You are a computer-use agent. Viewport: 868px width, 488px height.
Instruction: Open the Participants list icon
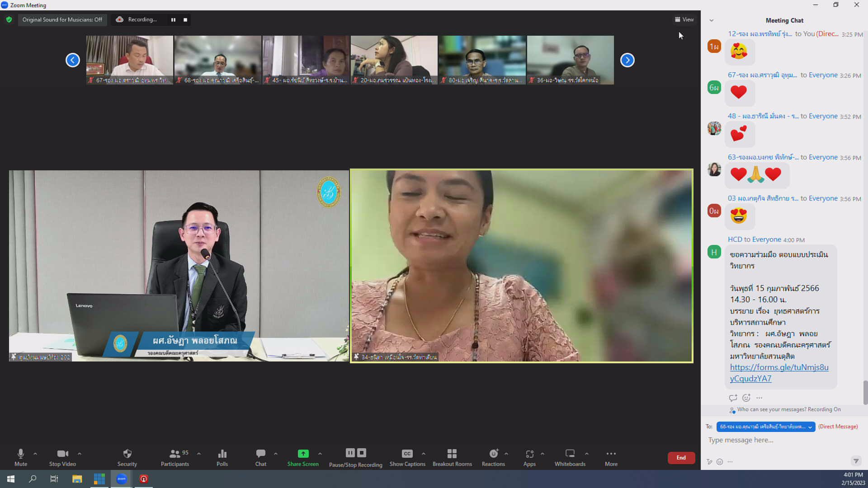175,454
